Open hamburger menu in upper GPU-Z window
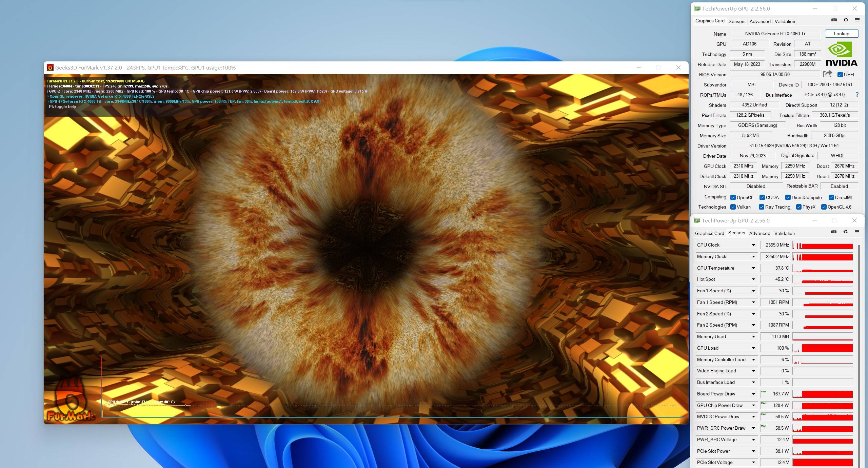868x468 pixels. (x=857, y=20)
